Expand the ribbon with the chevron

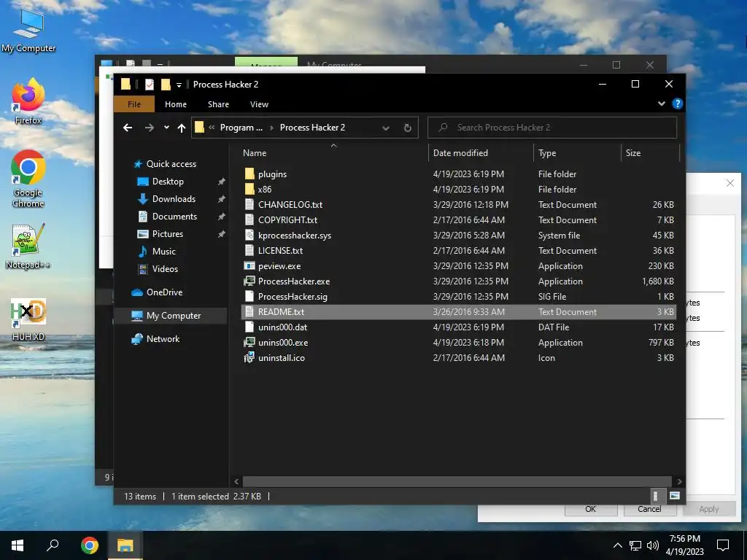point(661,104)
